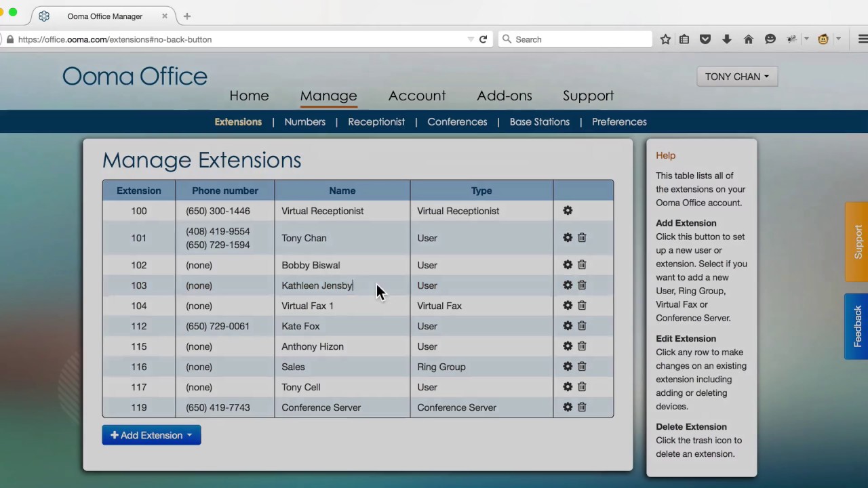The height and width of the screenshot is (488, 868).
Task: Open the TONY CHAN account dropdown
Action: [737, 77]
